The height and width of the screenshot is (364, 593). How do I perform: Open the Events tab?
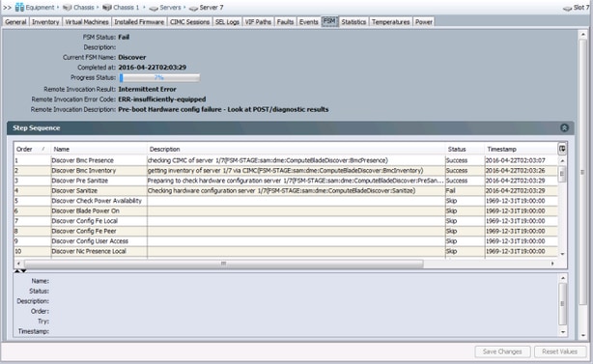(309, 22)
